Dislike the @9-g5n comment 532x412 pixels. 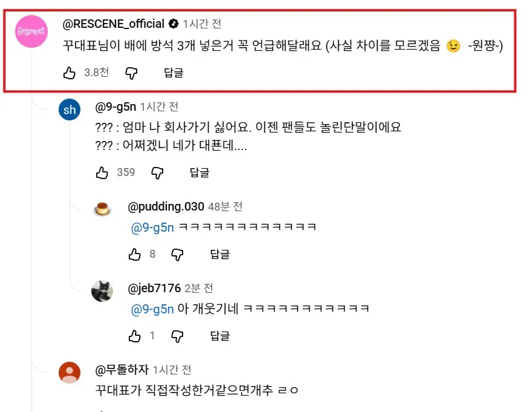click(x=157, y=173)
